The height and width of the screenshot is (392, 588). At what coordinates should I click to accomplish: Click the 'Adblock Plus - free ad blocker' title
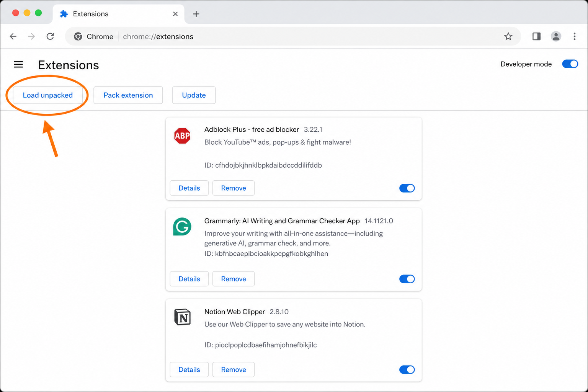[252, 129]
